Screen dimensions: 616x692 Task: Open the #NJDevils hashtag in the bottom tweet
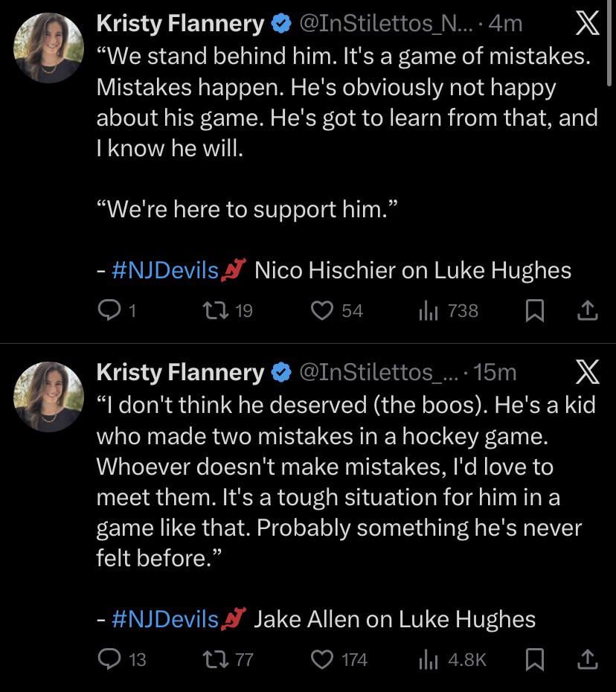click(x=165, y=618)
